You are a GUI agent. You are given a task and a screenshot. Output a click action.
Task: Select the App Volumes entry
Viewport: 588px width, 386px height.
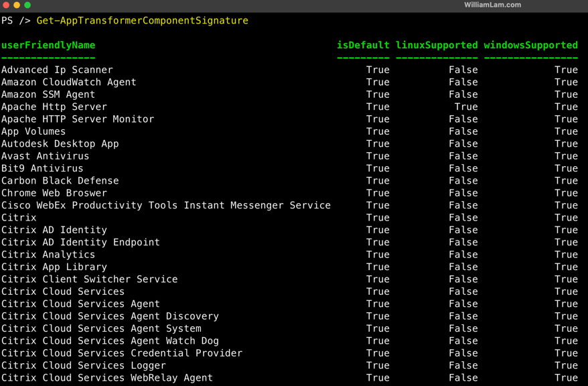[33, 131]
